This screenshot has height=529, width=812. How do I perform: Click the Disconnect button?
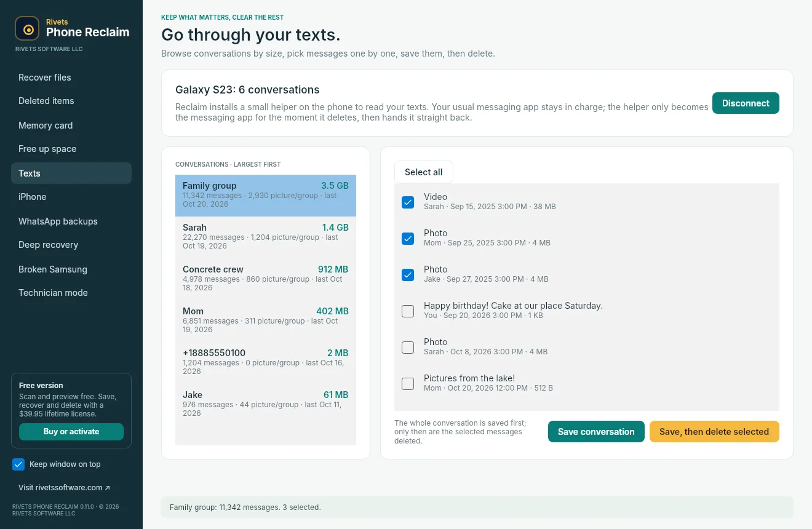coord(746,103)
